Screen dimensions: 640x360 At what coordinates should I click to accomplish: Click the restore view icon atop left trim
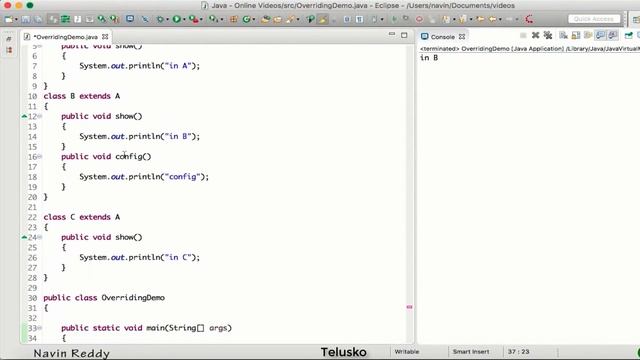pyautogui.click(x=9, y=39)
